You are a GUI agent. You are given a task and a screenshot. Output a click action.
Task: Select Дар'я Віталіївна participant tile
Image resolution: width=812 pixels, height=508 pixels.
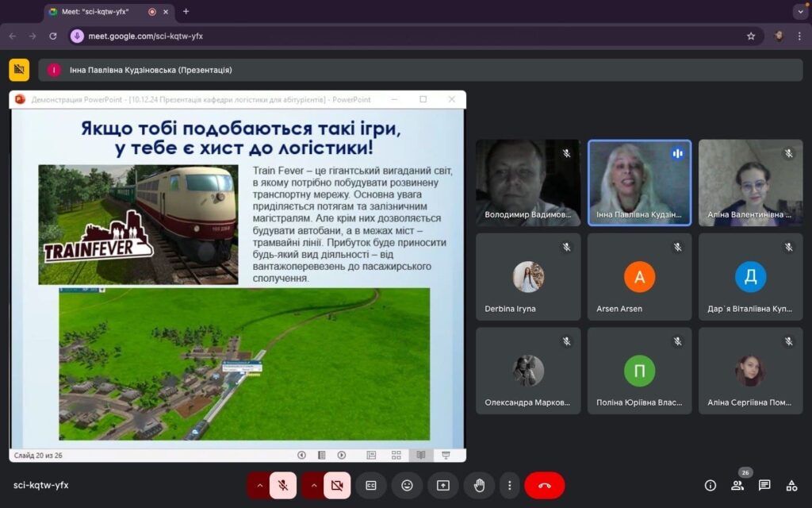click(x=751, y=276)
